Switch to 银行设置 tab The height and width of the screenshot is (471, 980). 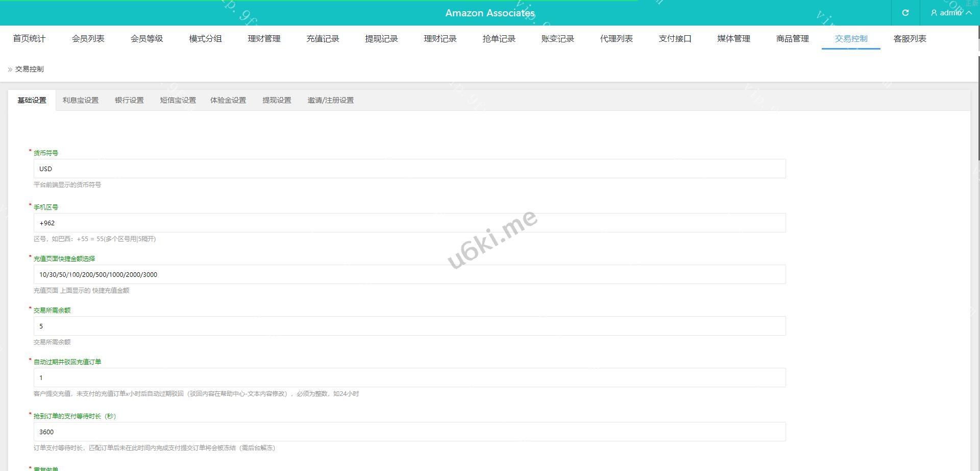[129, 101]
